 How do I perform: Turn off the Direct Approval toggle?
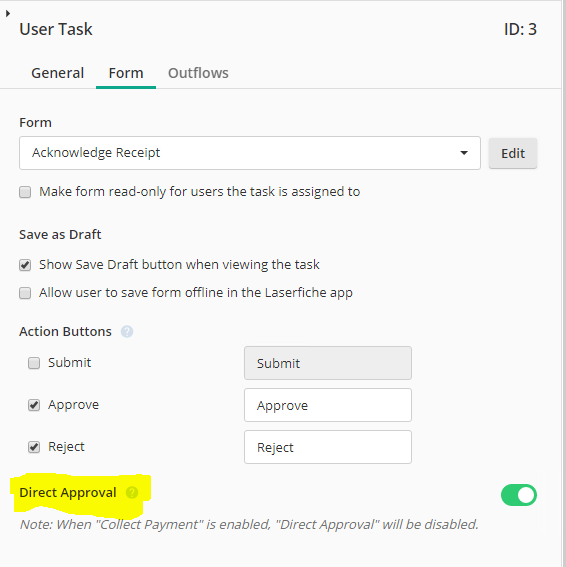[519, 495]
